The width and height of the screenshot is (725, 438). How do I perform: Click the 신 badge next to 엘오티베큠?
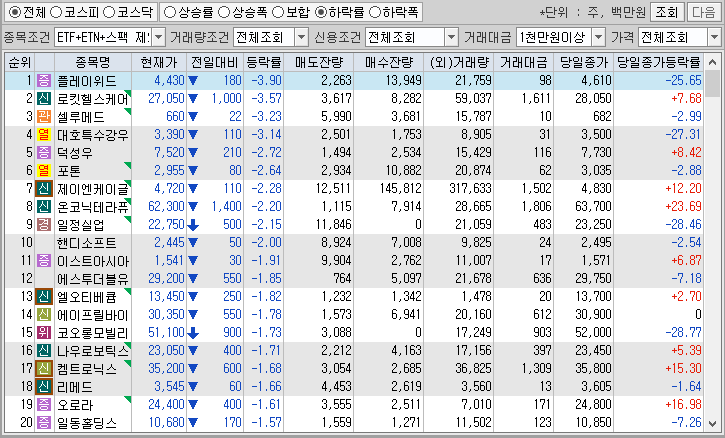click(x=44, y=296)
